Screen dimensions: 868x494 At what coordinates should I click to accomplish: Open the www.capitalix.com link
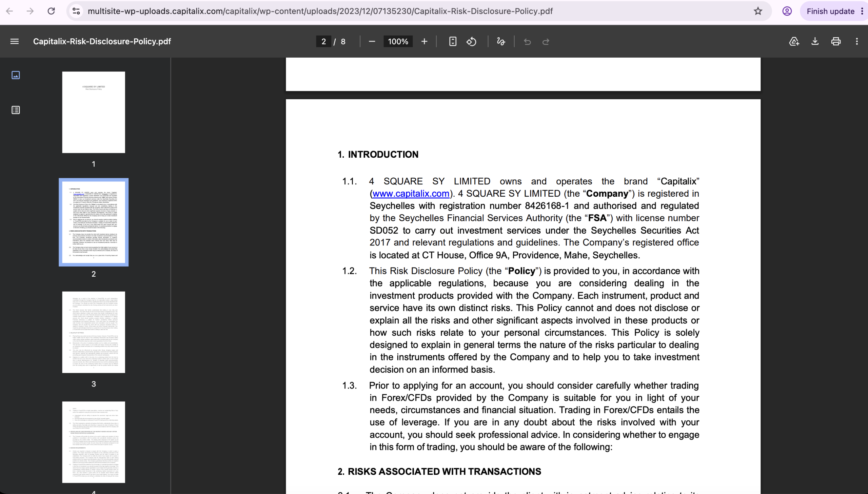tap(411, 193)
